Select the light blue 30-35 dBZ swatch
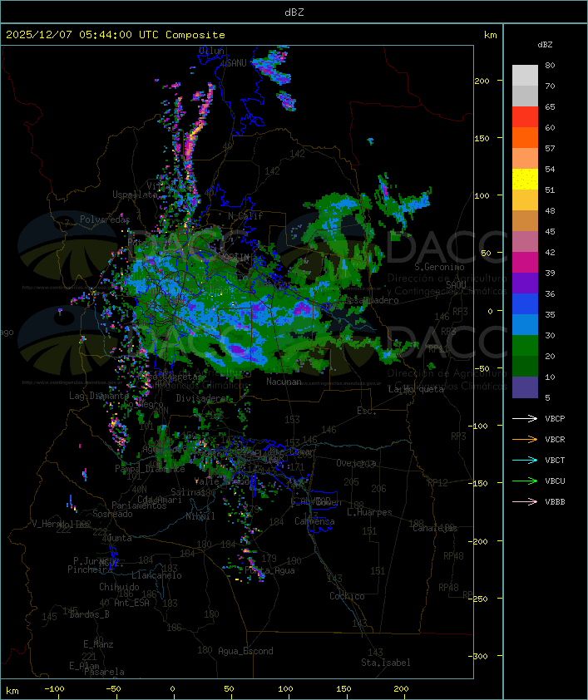Viewport: 588px width, 700px height. [x=525, y=324]
